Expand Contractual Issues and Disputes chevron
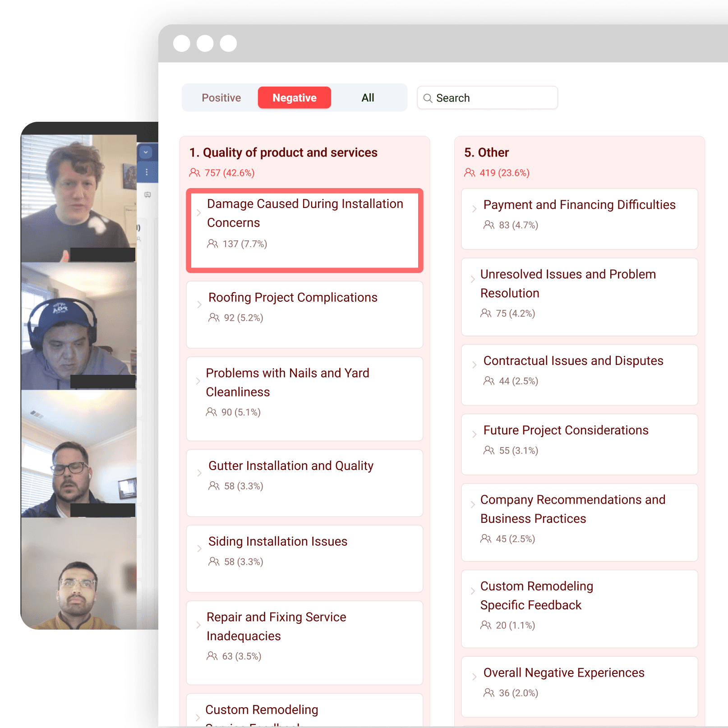Viewport: 728px width, 728px height. (x=474, y=365)
